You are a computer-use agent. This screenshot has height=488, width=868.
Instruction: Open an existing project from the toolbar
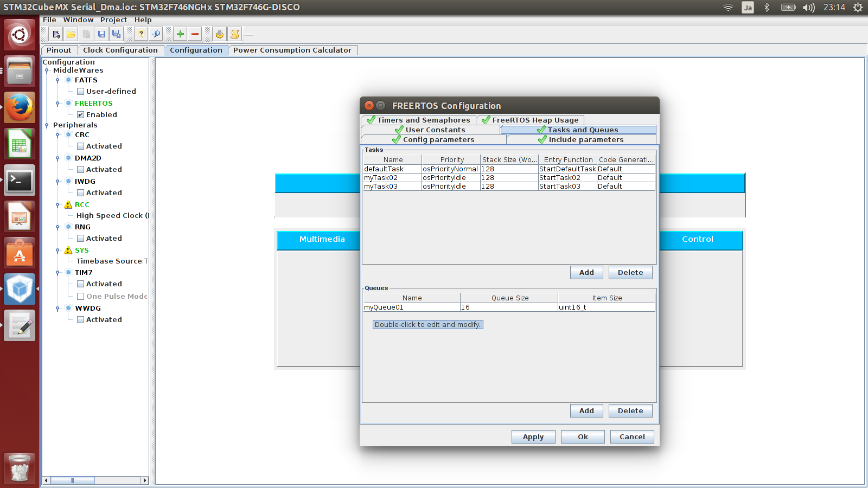71,34
